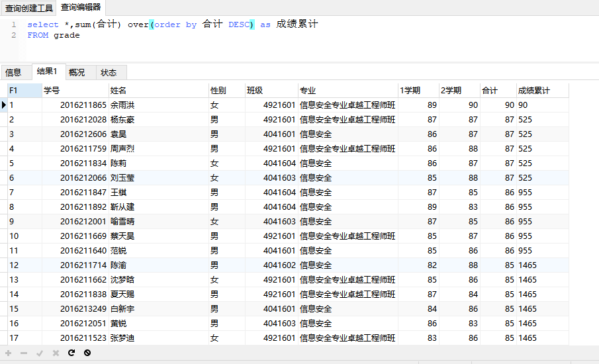This screenshot has height=364, width=599.
Task: Stop the query with the stop icon
Action: coord(87,353)
